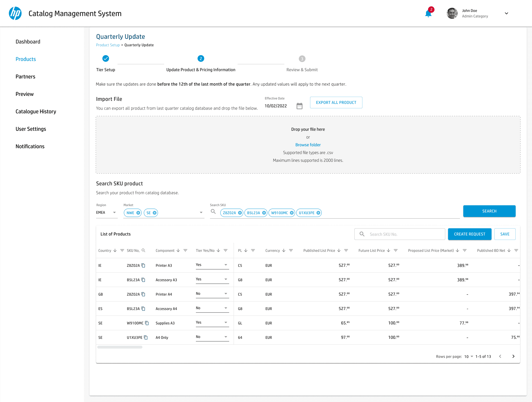Change Tier for Supplies A3 row
Image resolution: width=532 pixels, height=402 pixels.
click(x=213, y=322)
